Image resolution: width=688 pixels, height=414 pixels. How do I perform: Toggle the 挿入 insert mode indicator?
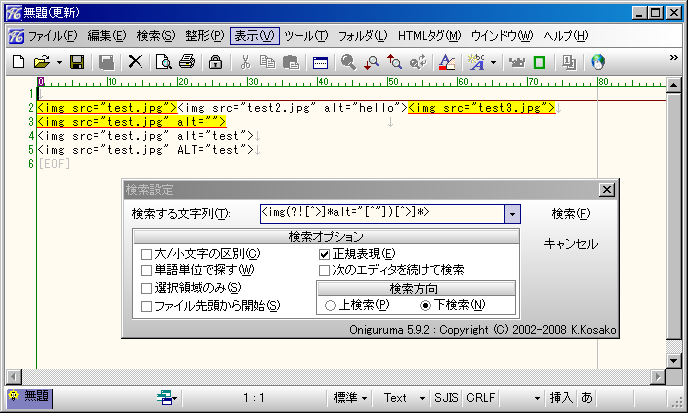pyautogui.click(x=561, y=398)
